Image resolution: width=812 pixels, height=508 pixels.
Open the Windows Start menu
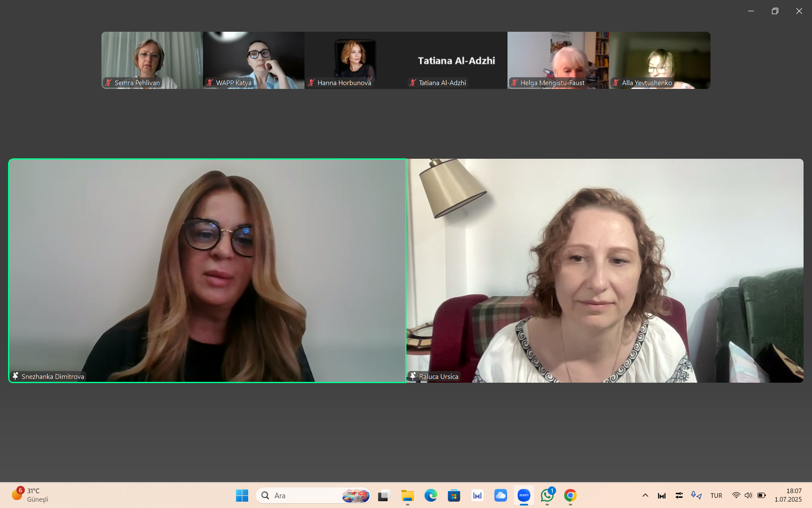(x=242, y=495)
